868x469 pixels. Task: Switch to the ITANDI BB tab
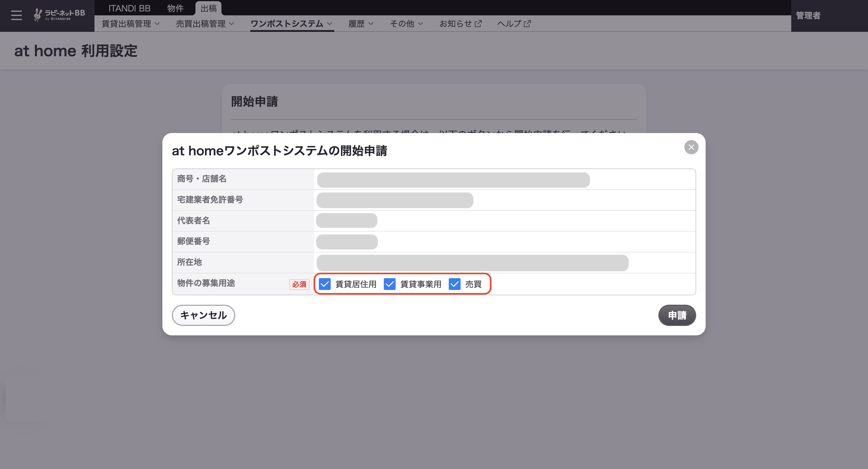pyautogui.click(x=129, y=8)
